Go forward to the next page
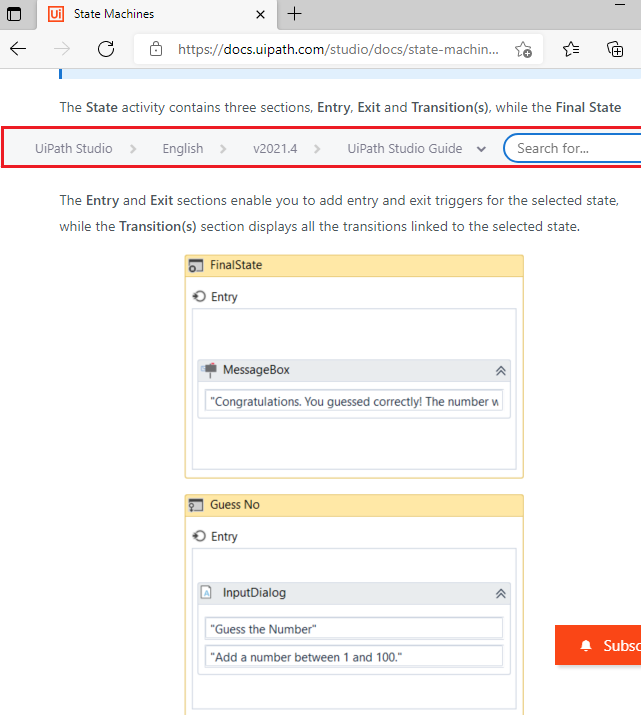 click(x=62, y=49)
